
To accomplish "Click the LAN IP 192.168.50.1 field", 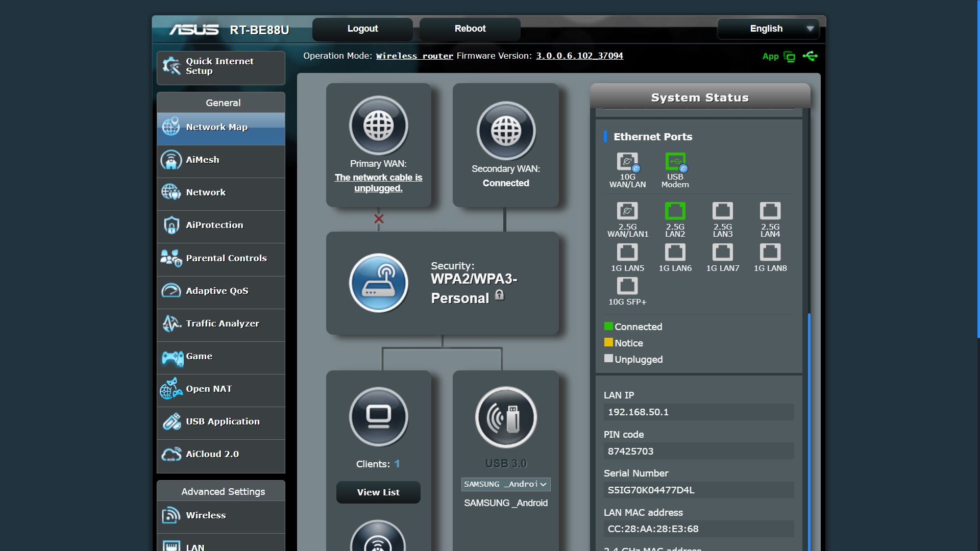I will (698, 412).
